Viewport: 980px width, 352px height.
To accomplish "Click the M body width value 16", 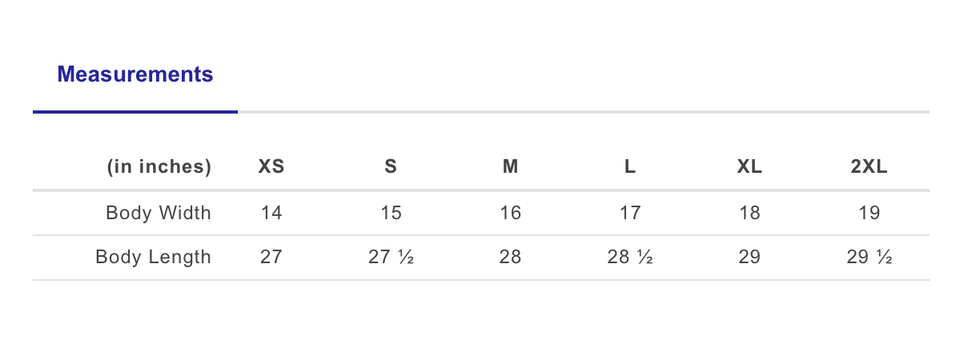I will (x=510, y=213).
